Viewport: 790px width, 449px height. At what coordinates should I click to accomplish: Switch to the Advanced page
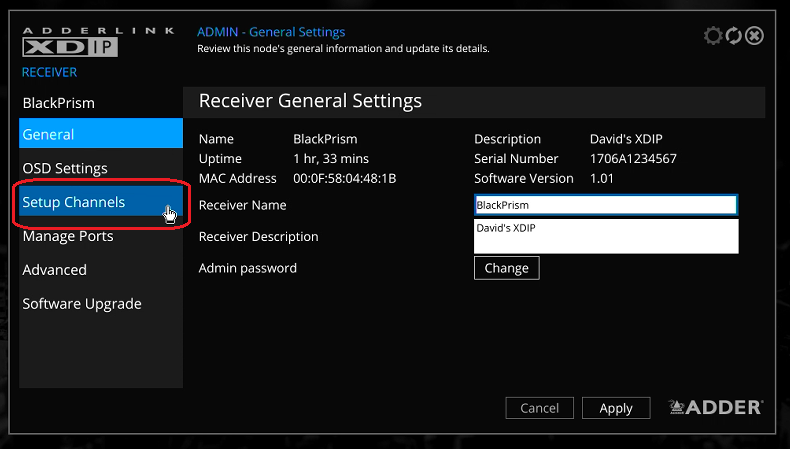coord(55,270)
